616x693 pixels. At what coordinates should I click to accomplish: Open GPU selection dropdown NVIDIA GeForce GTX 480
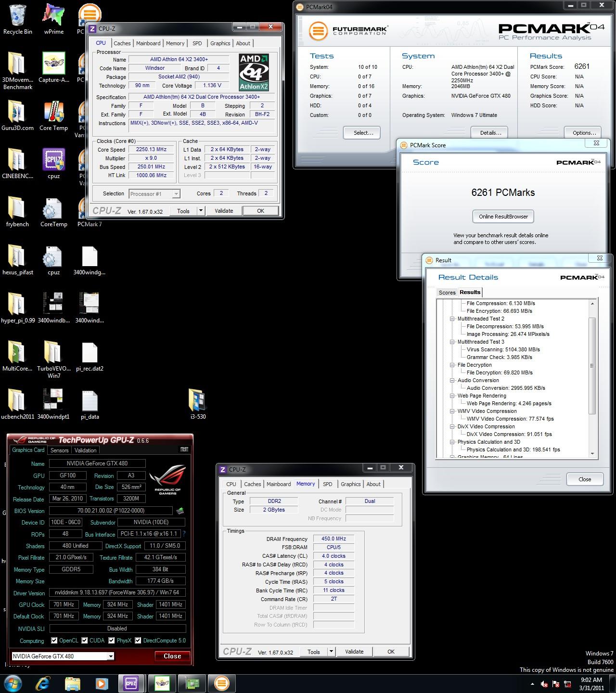pos(63,656)
